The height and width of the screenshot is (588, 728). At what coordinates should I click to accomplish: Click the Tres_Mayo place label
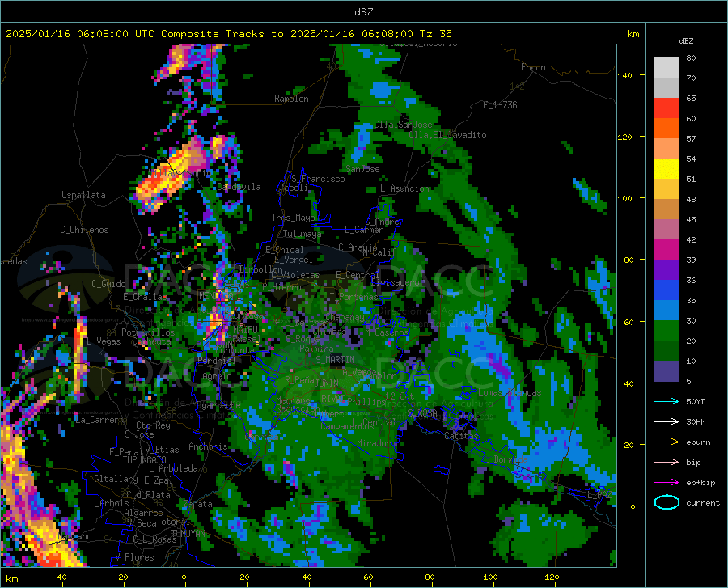(293, 218)
